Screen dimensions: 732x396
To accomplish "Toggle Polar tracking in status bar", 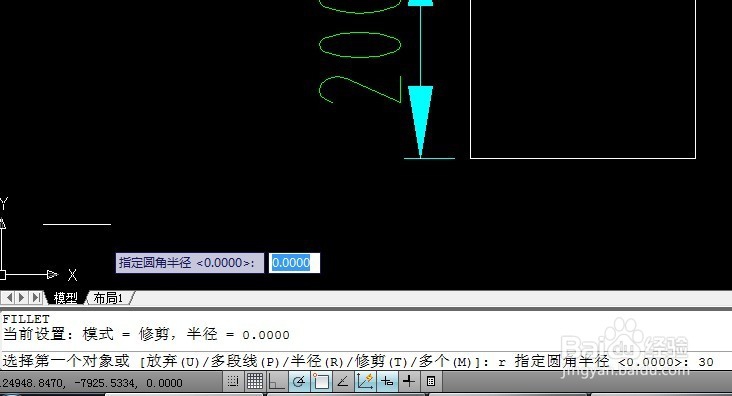I will click(299, 382).
